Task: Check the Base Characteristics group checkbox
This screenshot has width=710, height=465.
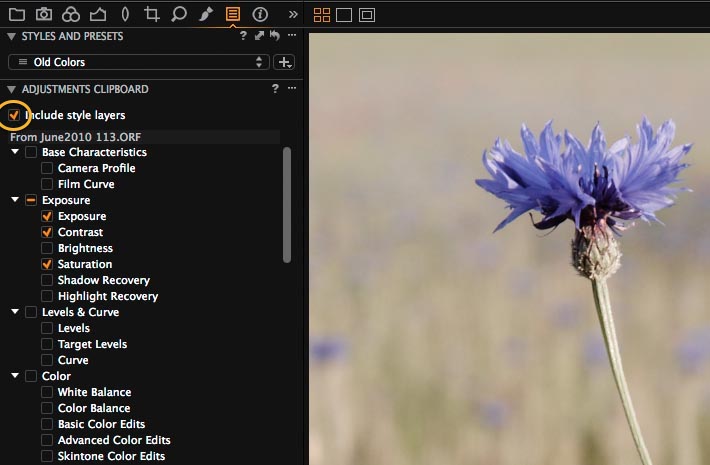Action: (31, 152)
